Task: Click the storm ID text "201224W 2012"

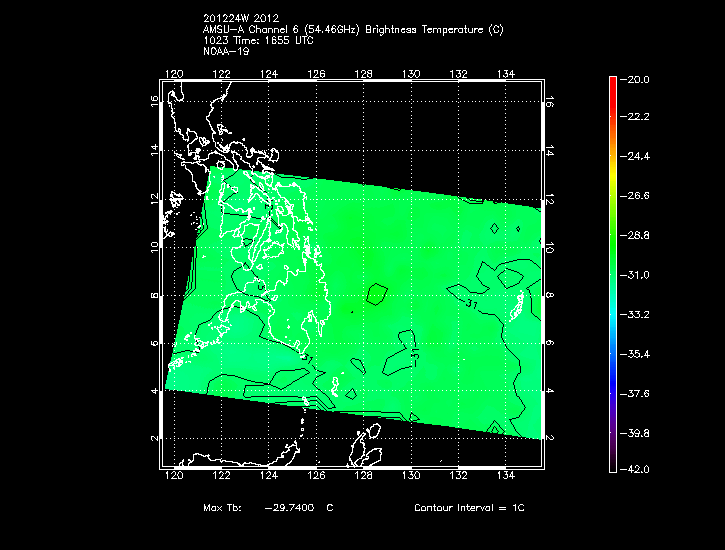Action: tap(241, 18)
